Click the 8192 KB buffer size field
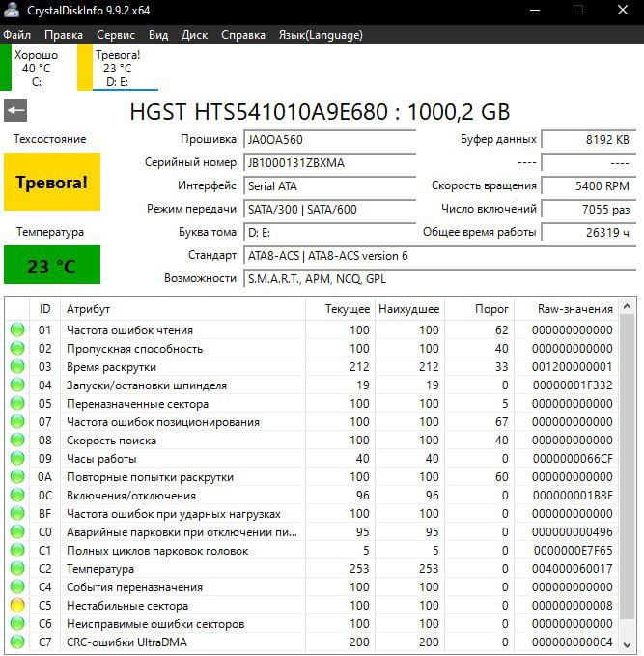644x656 pixels. coord(589,140)
